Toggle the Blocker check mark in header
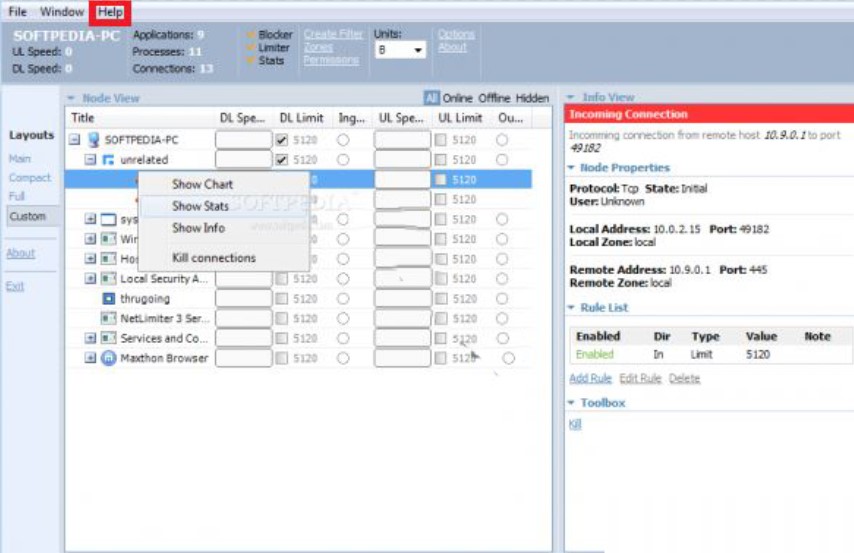Viewport: 854px width, 553px height. pyautogui.click(x=250, y=35)
